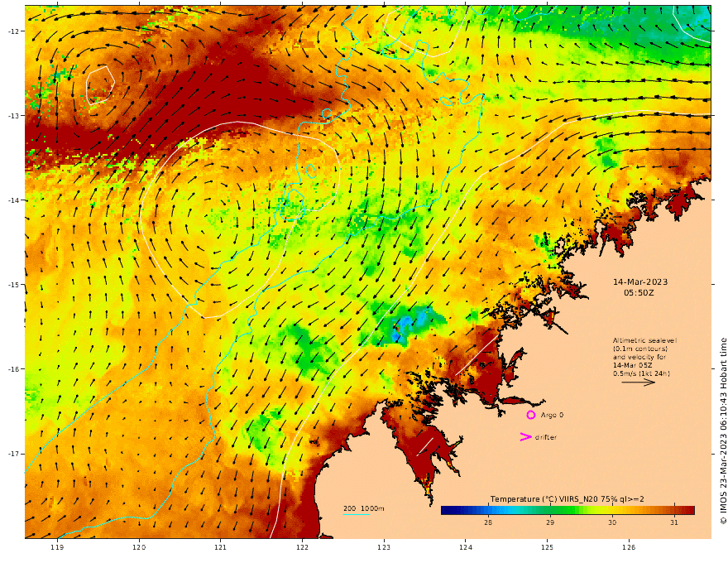
Task: Click the IMOS copyright timestamp text
Action: pyautogui.click(x=723, y=431)
